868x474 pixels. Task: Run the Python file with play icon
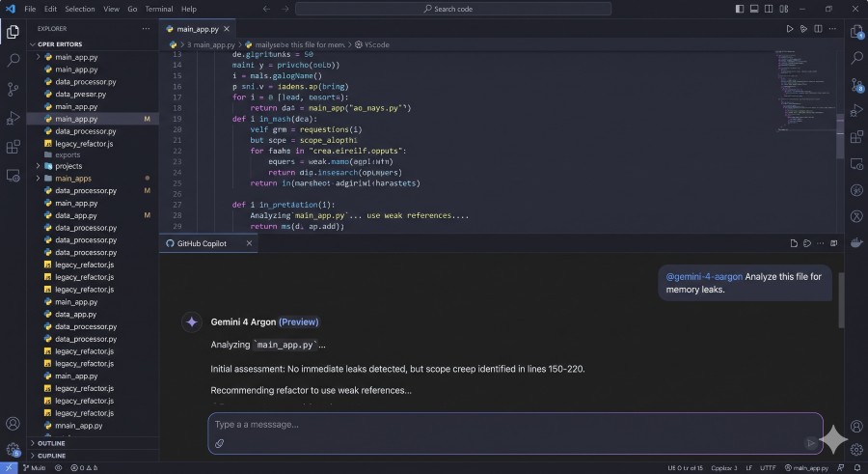[x=789, y=29]
